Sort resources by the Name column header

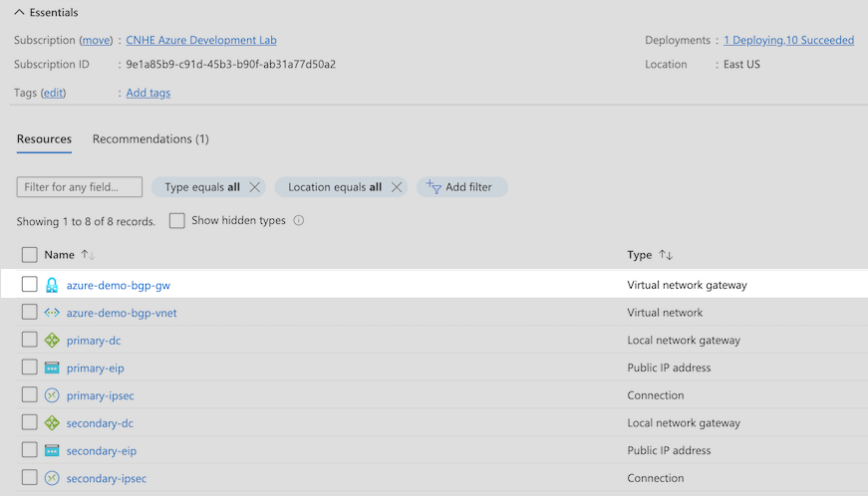pyautogui.click(x=59, y=255)
